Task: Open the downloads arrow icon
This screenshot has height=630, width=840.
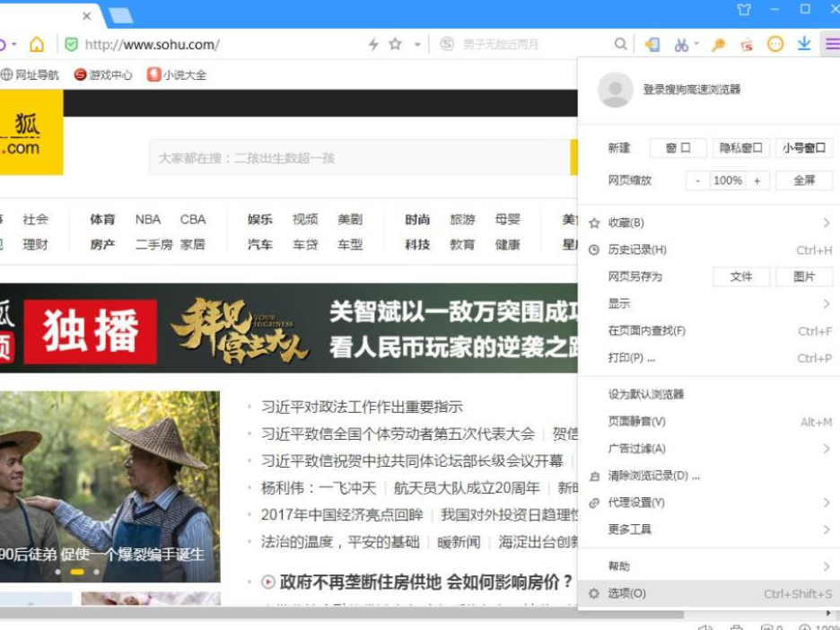Action: click(804, 44)
